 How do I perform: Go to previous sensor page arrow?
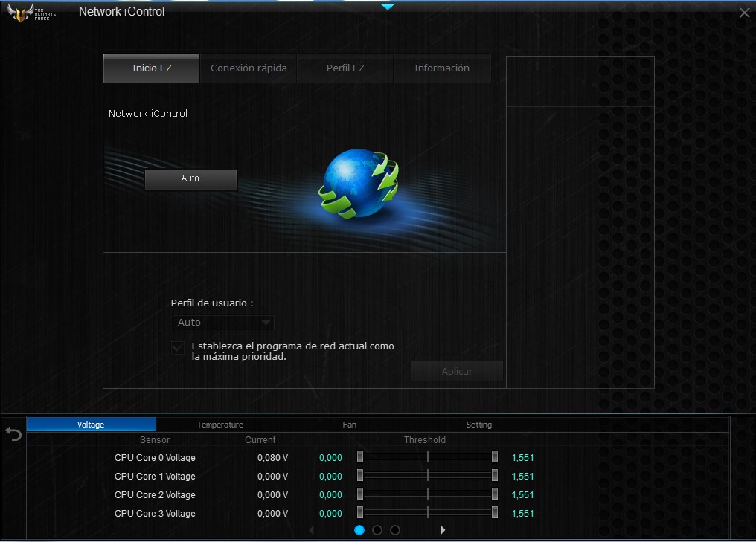point(312,530)
